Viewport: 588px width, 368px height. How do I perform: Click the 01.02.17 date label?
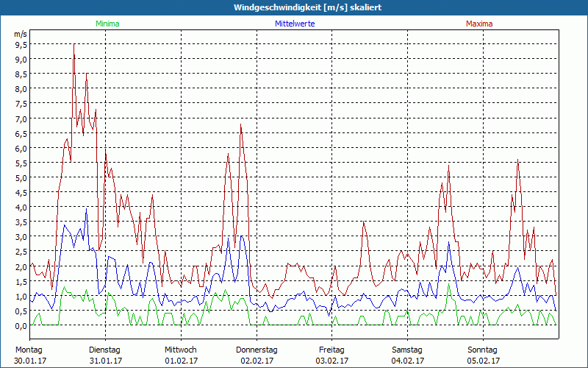coord(182,361)
